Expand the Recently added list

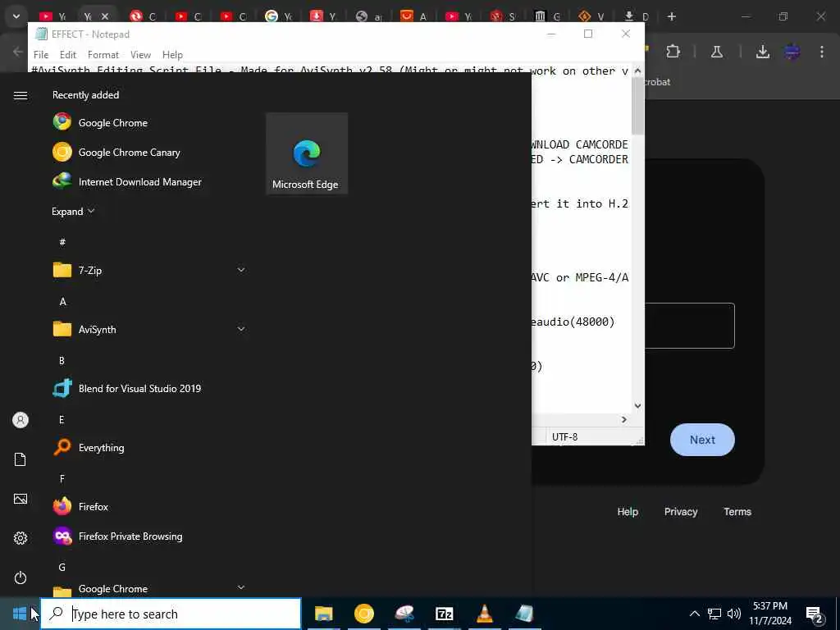click(73, 211)
